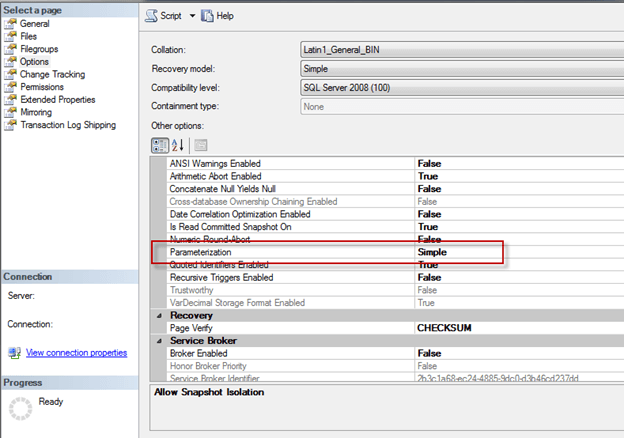The image size is (624, 438).
Task: Open the Collation combo box
Action: pyautogui.click(x=462, y=50)
